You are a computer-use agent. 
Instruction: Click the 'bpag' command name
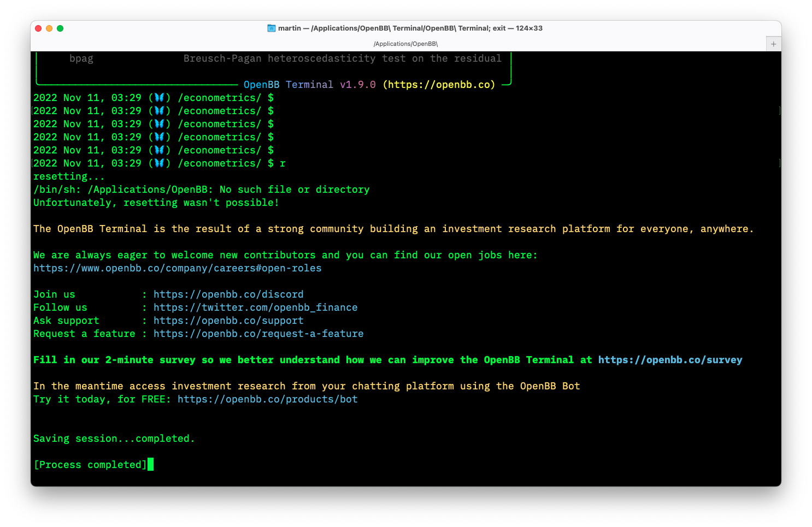81,58
